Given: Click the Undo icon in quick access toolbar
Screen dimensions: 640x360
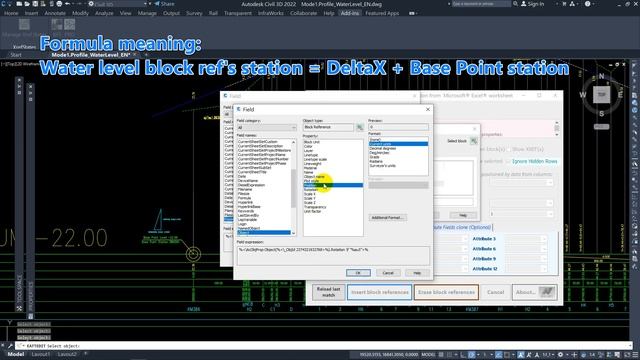Looking at the screenshot, I should coord(67,4).
